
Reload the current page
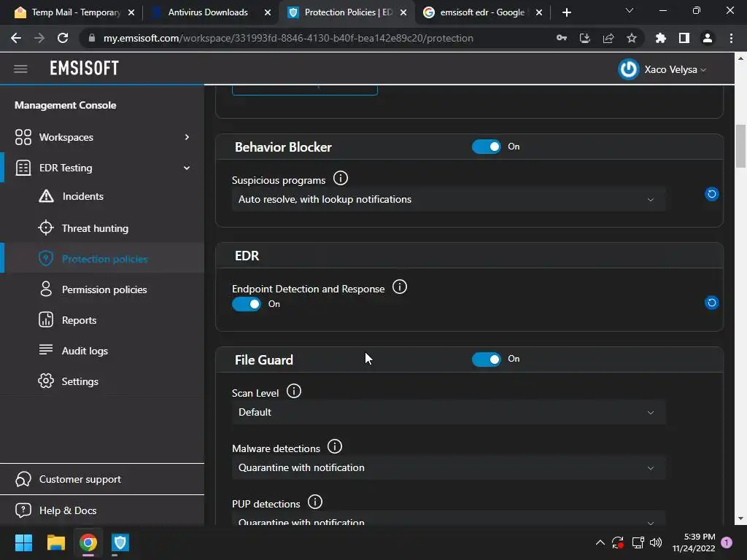click(x=63, y=38)
